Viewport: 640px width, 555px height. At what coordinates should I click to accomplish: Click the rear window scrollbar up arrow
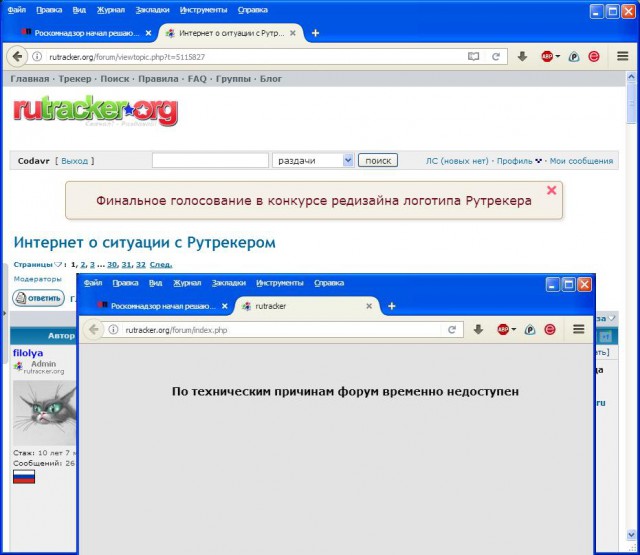(x=631, y=76)
